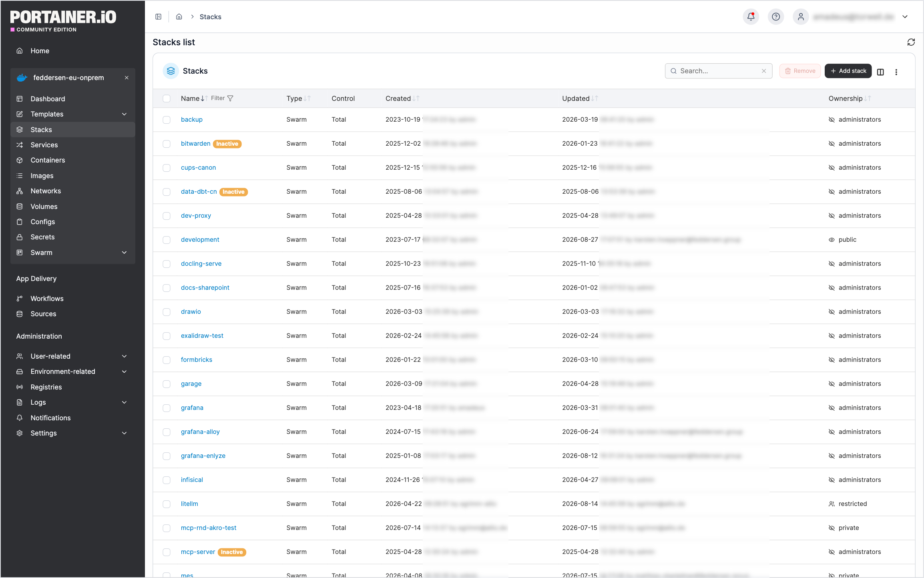Sort by Ownership column arrows

[868, 98]
